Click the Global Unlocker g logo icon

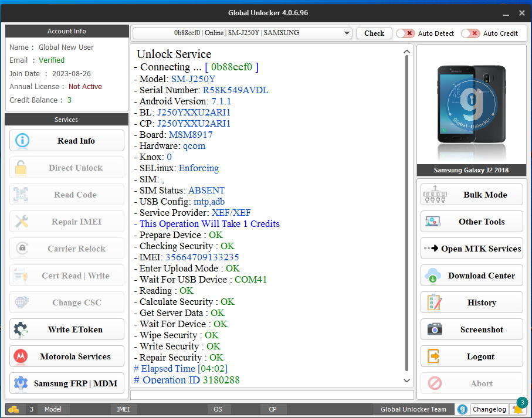point(462,409)
